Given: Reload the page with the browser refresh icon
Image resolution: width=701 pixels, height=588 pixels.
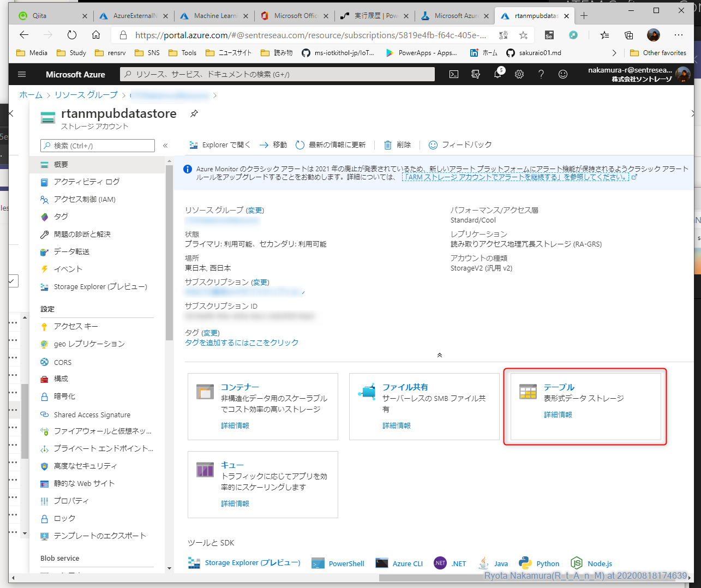Looking at the screenshot, I should (72, 35).
